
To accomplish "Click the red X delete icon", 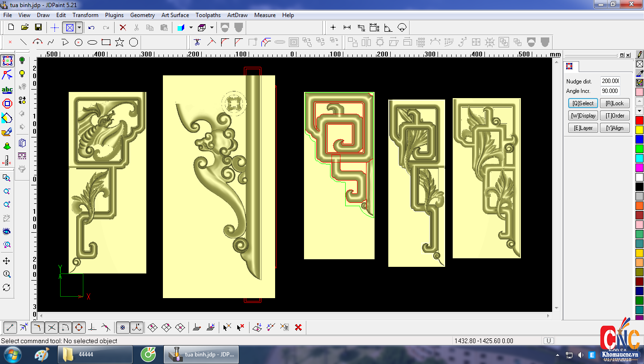I will click(123, 27).
